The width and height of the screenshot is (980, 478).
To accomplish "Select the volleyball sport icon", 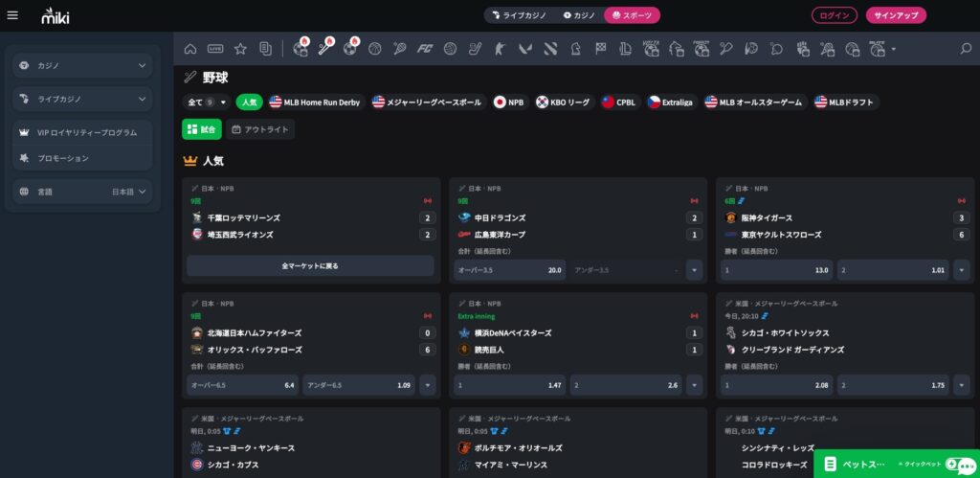I will tap(450, 49).
